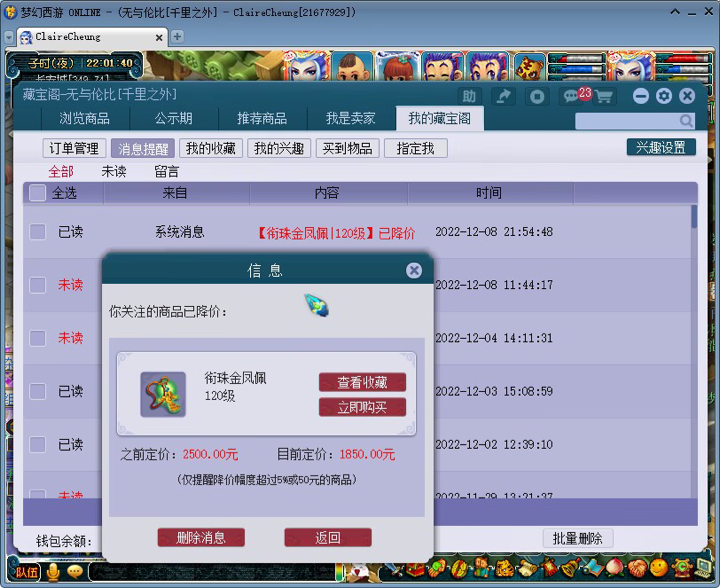Open the 订单管理 sub-tab
This screenshot has height=588, width=720.
click(74, 148)
